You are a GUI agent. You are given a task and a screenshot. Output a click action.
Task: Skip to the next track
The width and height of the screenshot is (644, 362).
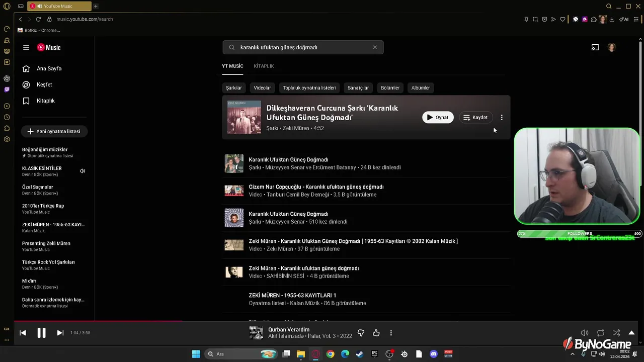[60, 332]
